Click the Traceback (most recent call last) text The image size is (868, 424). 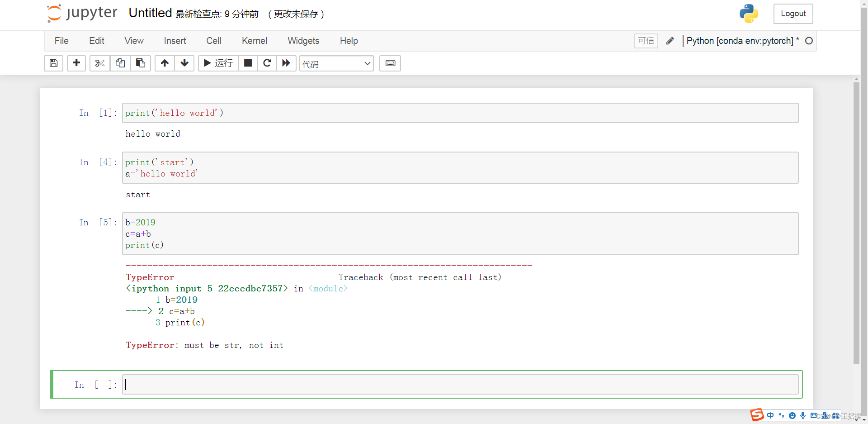pyautogui.click(x=420, y=277)
